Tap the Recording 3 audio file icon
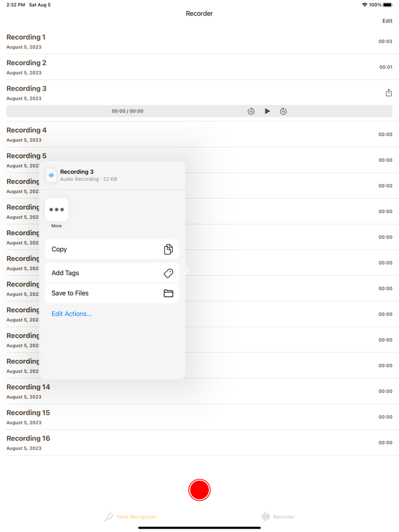The image size is (399, 532). pos(51,175)
